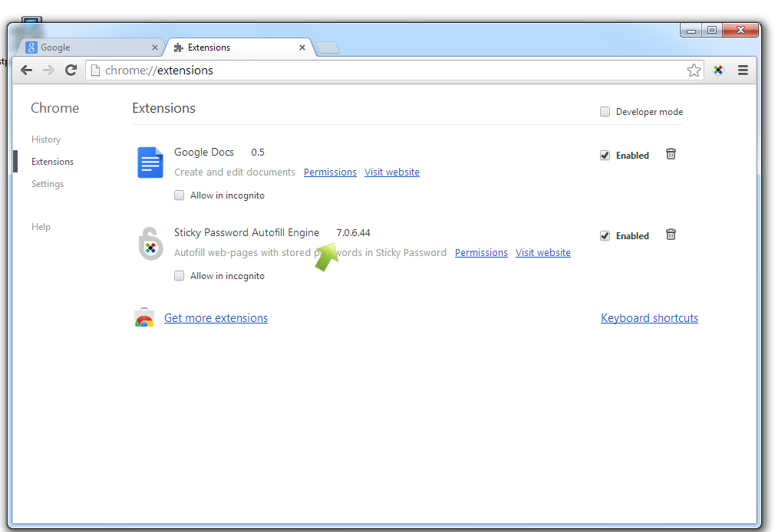This screenshot has width=778, height=532.
Task: Click the Sticky Password version 7.0.6.44
Action: click(x=353, y=232)
